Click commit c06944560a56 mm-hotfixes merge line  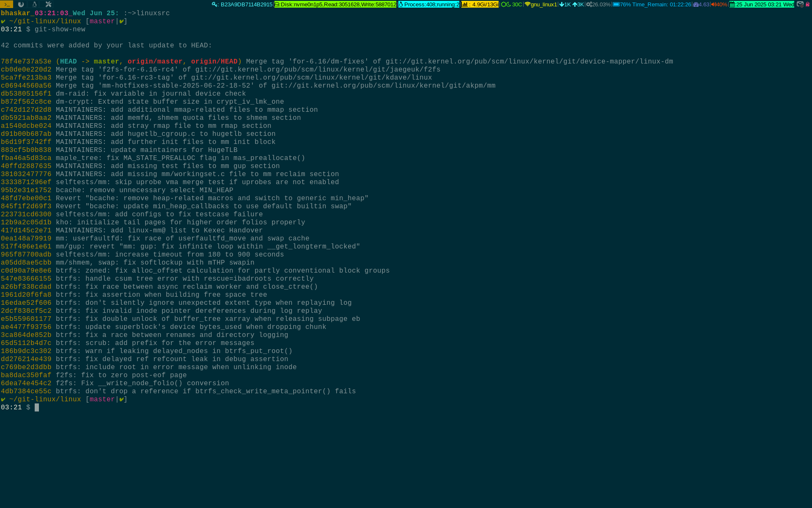pyautogui.click(x=248, y=86)
